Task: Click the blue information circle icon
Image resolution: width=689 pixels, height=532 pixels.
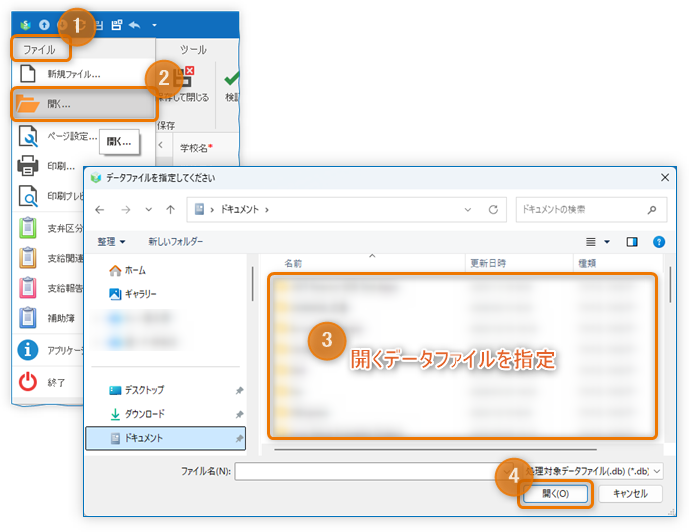Action: (28, 350)
